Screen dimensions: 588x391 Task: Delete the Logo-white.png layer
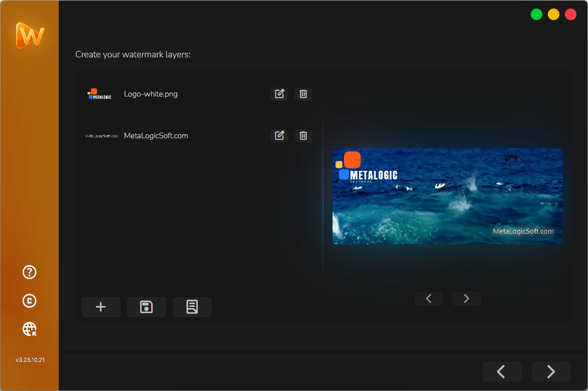tap(303, 94)
